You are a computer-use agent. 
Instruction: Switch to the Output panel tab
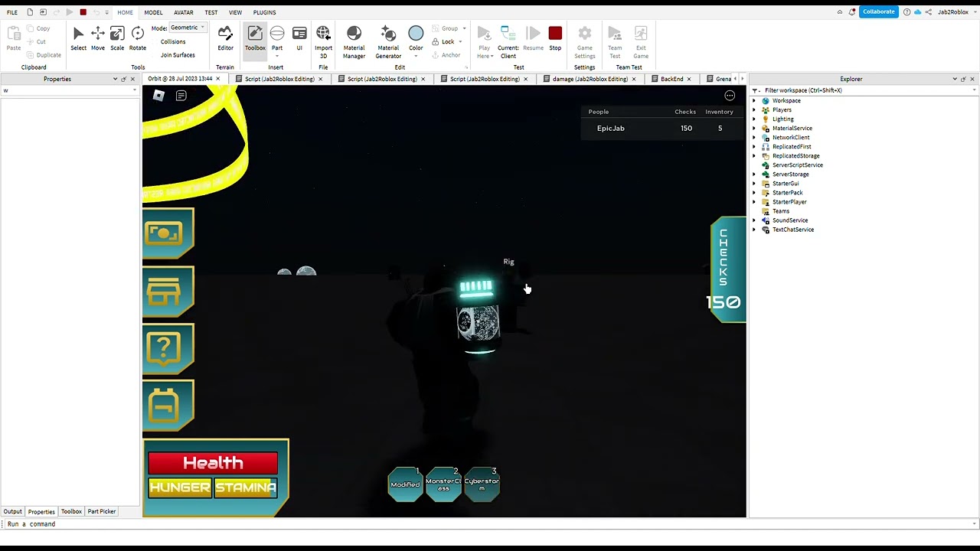click(13, 511)
